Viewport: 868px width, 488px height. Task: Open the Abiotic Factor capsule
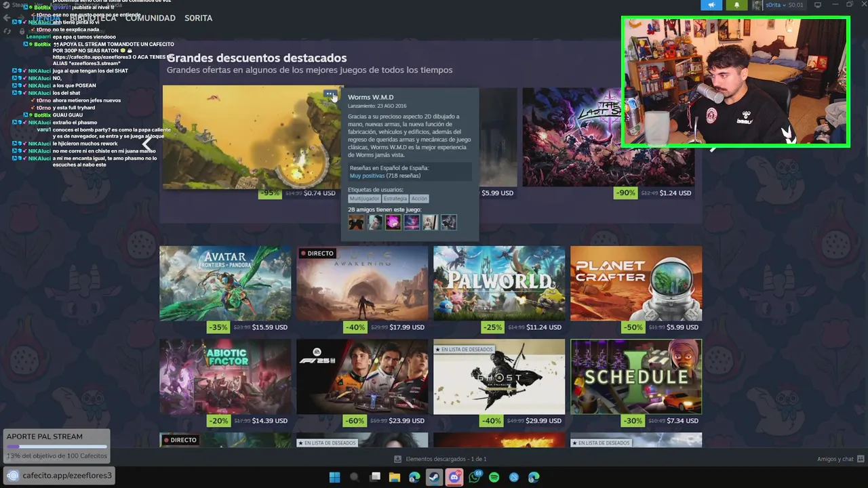pyautogui.click(x=225, y=376)
